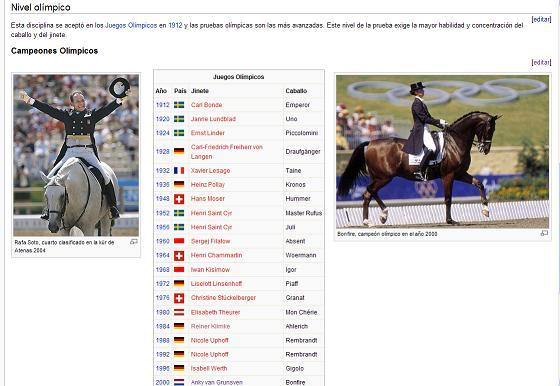Image resolution: width=560 pixels, height=386 pixels.
Task: Click the German flag in the 1984 row
Action: click(179, 326)
